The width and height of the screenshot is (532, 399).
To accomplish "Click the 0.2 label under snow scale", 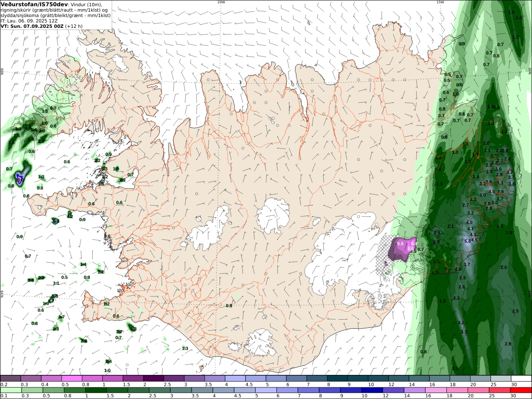I will point(4,384).
